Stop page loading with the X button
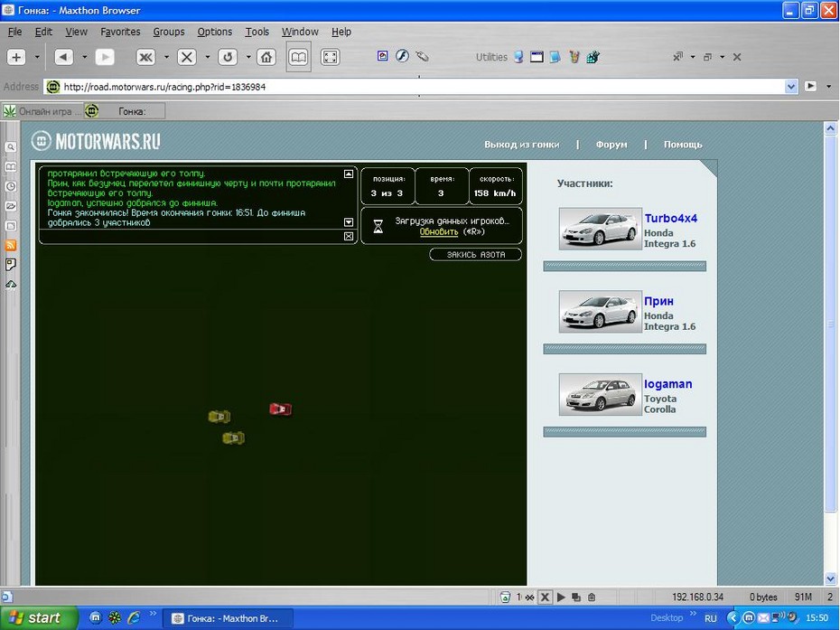This screenshot has width=840, height=630. [186, 57]
